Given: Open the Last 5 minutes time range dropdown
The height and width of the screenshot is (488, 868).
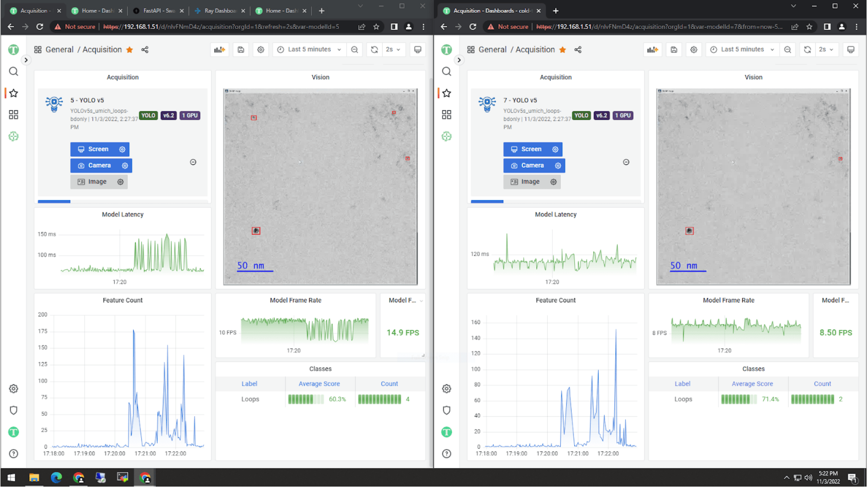Looking at the screenshot, I should 309,50.
